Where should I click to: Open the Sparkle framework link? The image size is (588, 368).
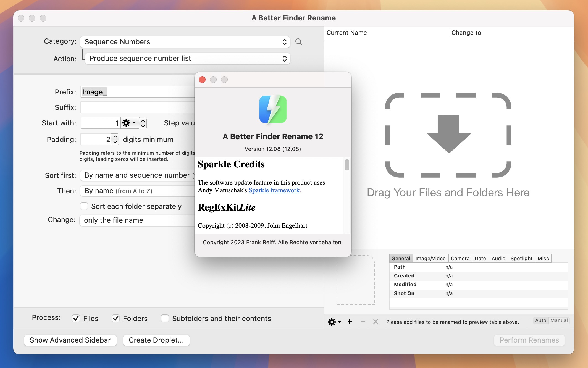pyautogui.click(x=274, y=190)
